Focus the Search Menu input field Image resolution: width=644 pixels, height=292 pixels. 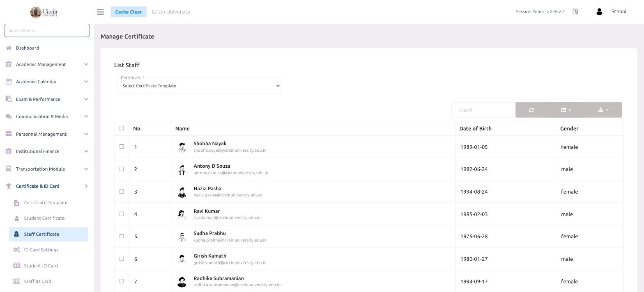tap(47, 30)
